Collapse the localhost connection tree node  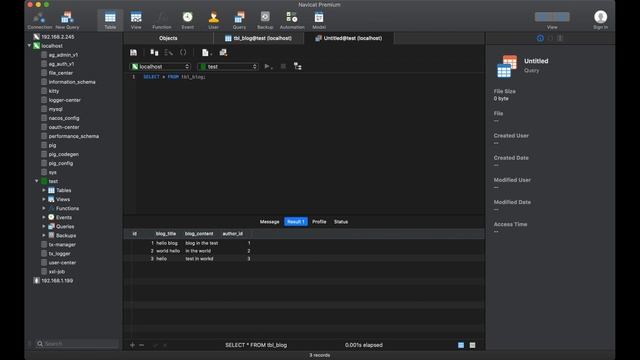click(29, 46)
